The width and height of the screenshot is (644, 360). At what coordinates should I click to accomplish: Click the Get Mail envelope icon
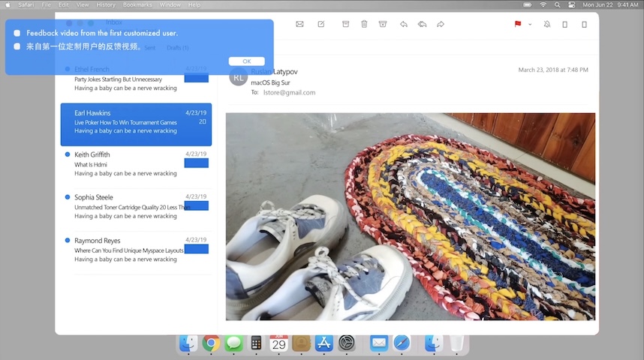tap(299, 24)
